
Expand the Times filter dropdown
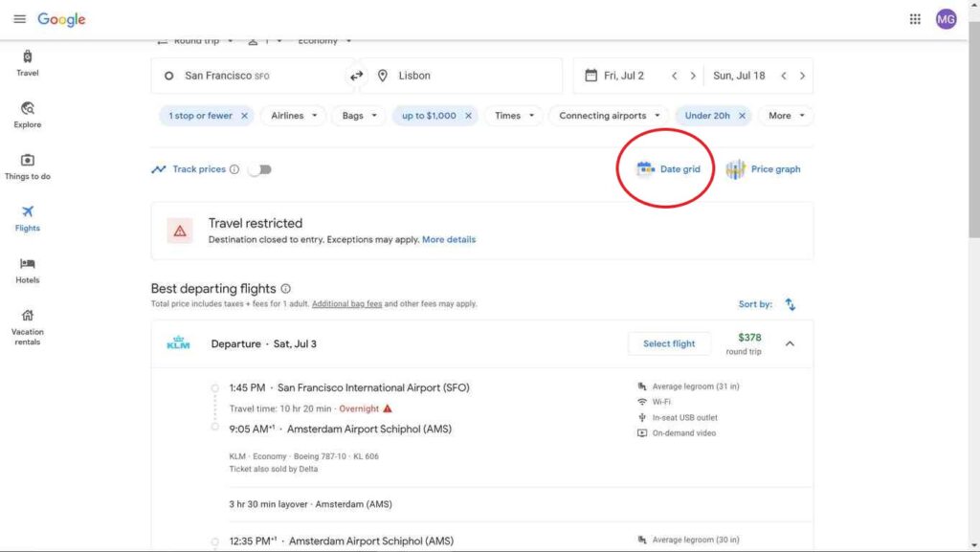(514, 116)
